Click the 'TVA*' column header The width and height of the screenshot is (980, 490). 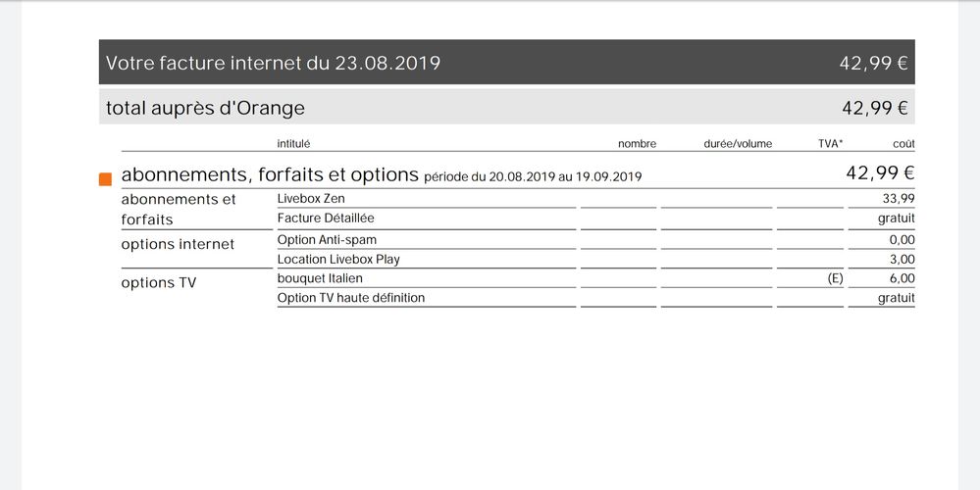[830, 144]
